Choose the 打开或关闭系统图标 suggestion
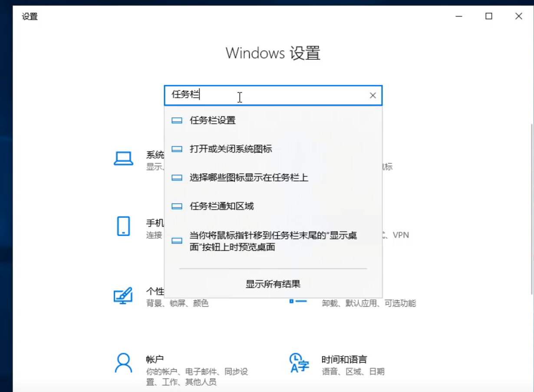The image size is (534, 392). [231, 149]
